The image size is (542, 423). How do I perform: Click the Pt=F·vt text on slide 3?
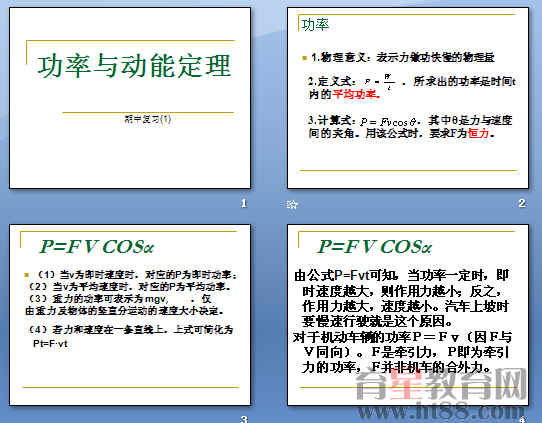(x=50, y=344)
